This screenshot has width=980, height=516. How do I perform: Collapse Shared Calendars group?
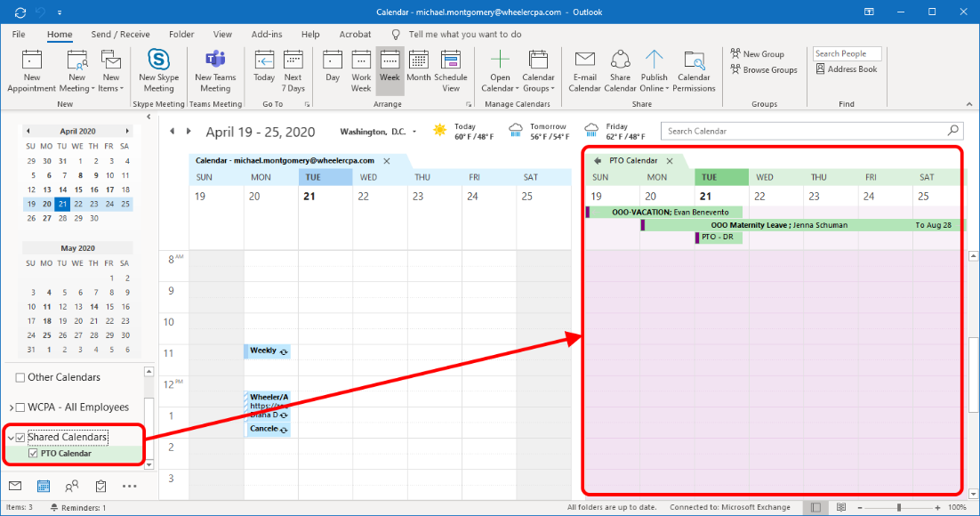(11, 437)
